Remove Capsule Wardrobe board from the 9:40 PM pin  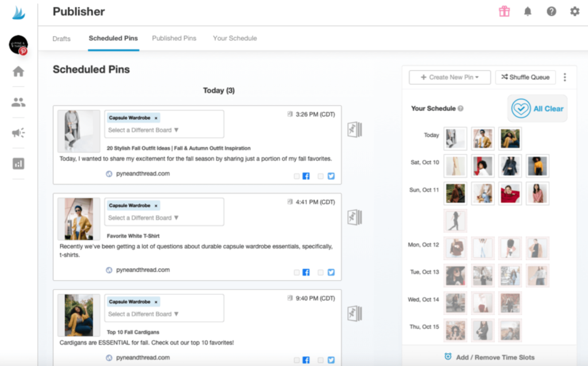click(156, 302)
